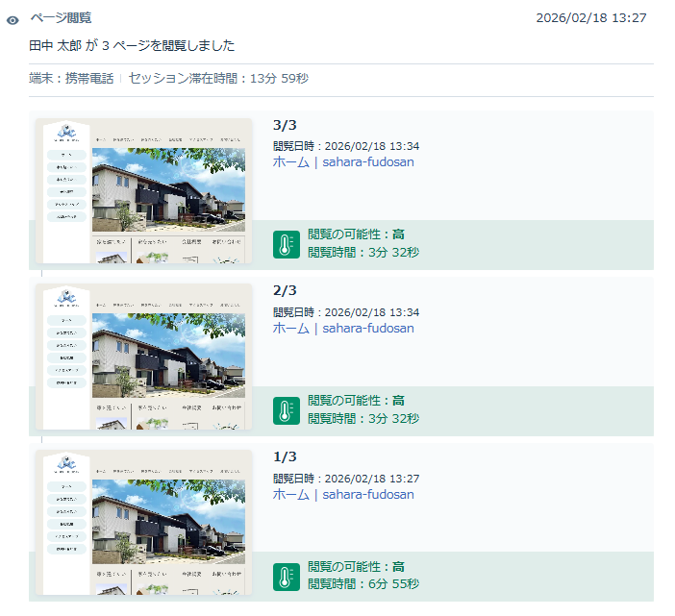Screen dimensions: 675x616
Task: Click 閲覧日時：2026/02/18 13:34 in the 2/3 entry
Action: (346, 312)
